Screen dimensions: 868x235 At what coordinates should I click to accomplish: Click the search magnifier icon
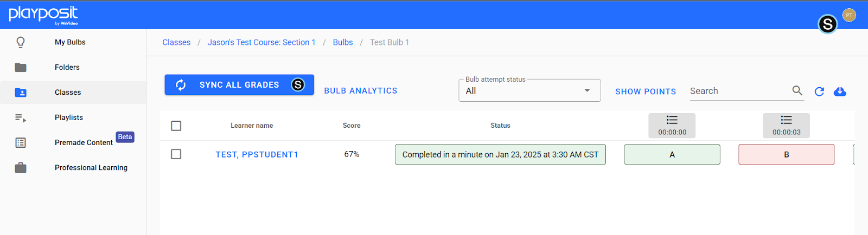[797, 90]
